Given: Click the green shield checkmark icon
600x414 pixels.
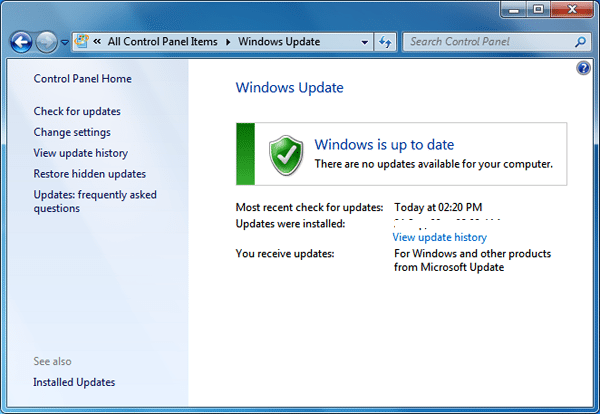Looking at the screenshot, I should coord(286,155).
